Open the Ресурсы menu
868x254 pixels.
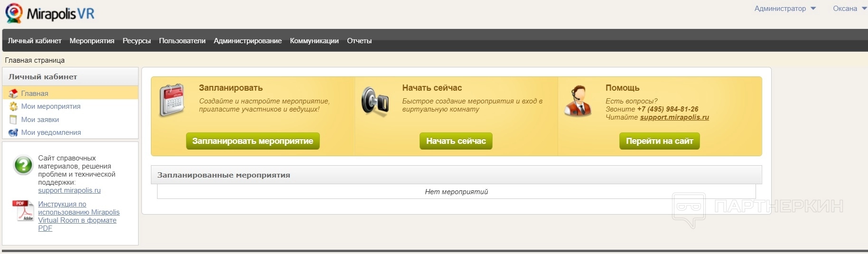click(x=137, y=41)
